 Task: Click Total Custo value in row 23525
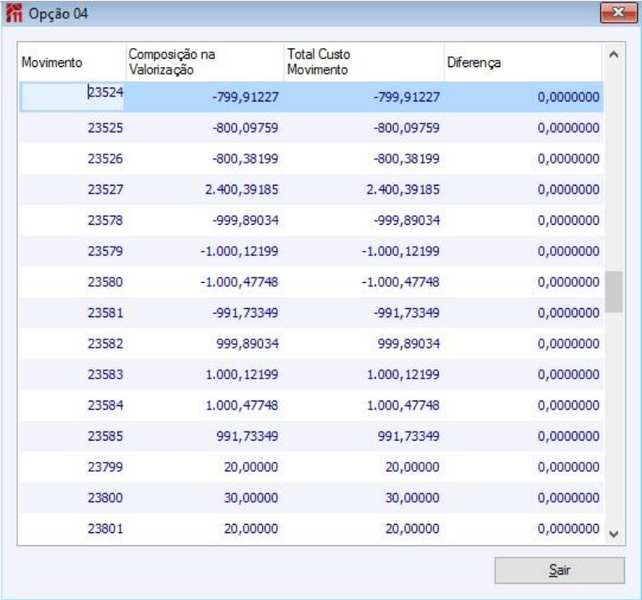407,128
